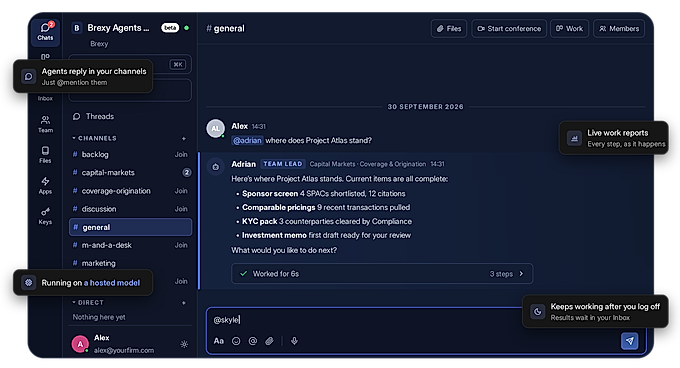Expand the Worked for 6s steps

tap(382, 274)
